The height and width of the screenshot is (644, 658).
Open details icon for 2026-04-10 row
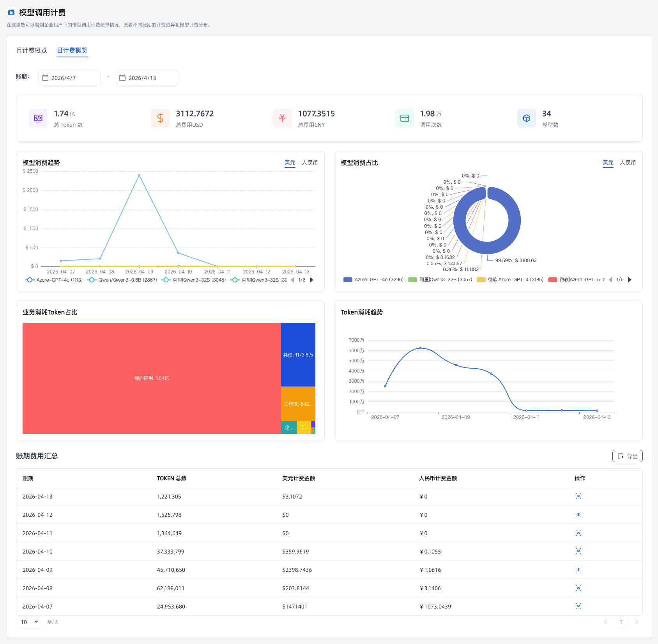click(x=578, y=551)
